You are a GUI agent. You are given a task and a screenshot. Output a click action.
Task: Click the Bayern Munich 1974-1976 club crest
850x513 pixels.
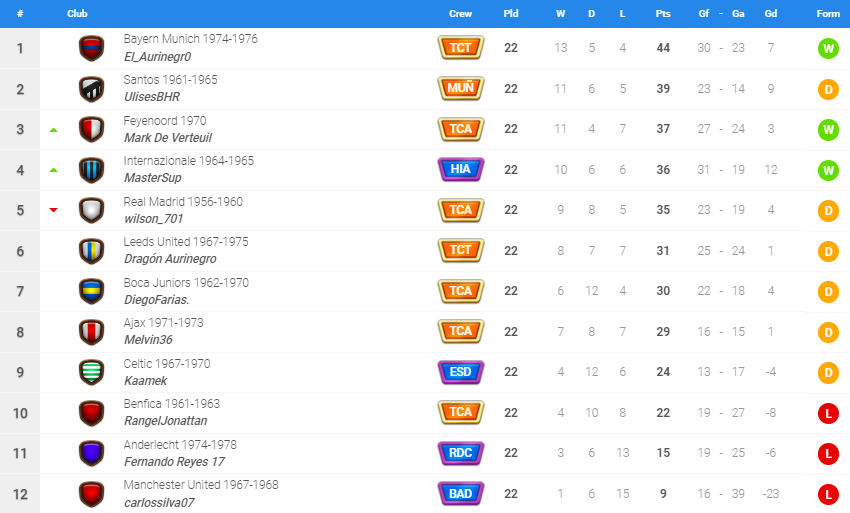pyautogui.click(x=92, y=48)
